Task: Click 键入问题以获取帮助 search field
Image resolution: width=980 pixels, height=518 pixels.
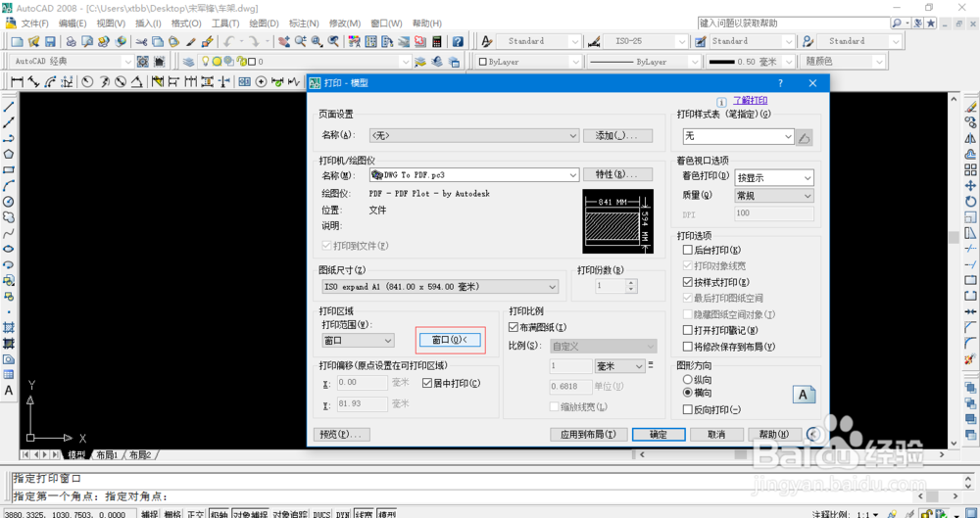Action: [793, 24]
